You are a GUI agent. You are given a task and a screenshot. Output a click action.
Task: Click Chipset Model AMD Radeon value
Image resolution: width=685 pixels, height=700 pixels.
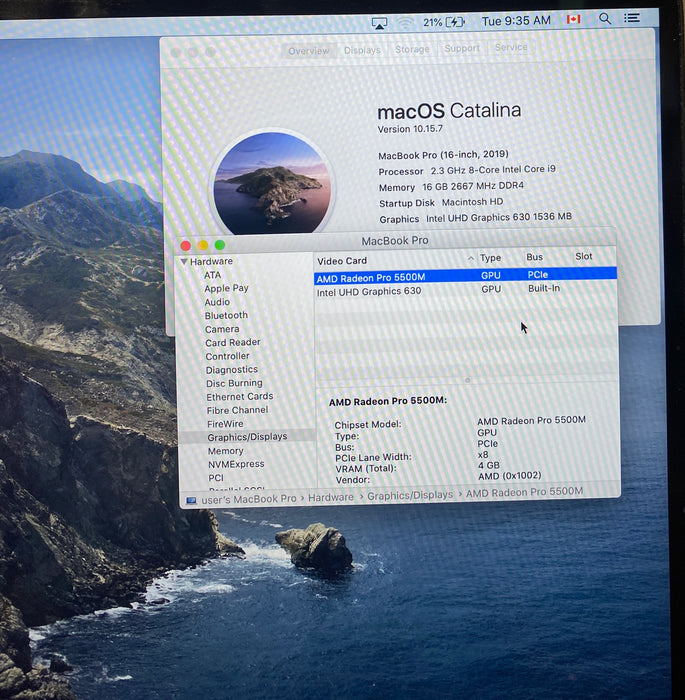click(531, 421)
